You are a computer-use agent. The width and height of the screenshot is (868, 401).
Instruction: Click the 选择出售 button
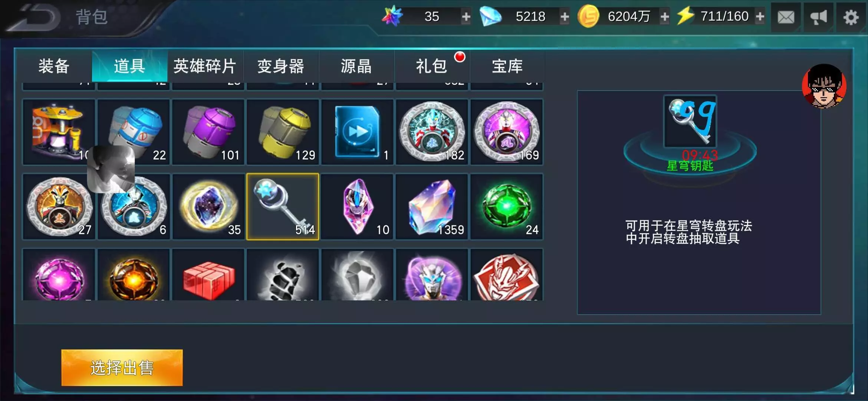coord(122,368)
